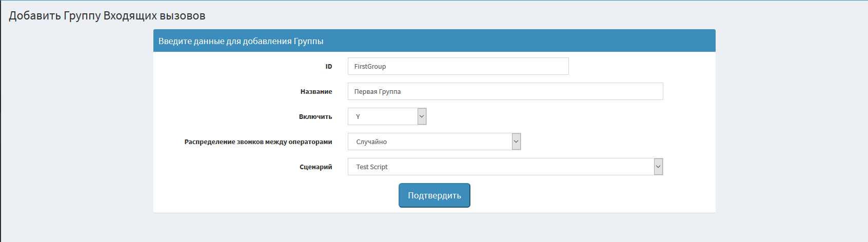The height and width of the screenshot is (242, 868).
Task: Focus the Название input field
Action: point(505,91)
